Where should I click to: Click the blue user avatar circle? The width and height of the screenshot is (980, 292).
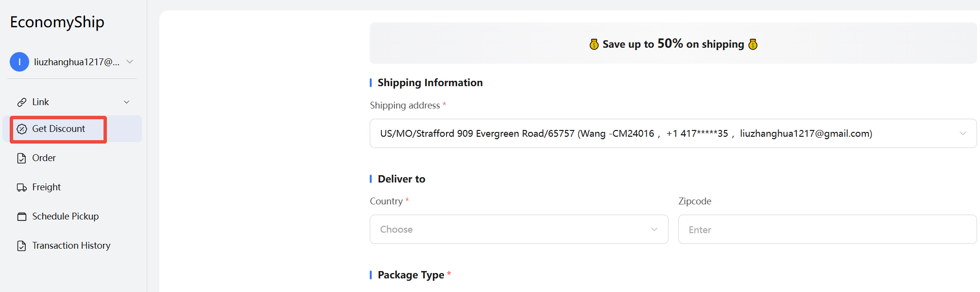pyautogui.click(x=19, y=62)
